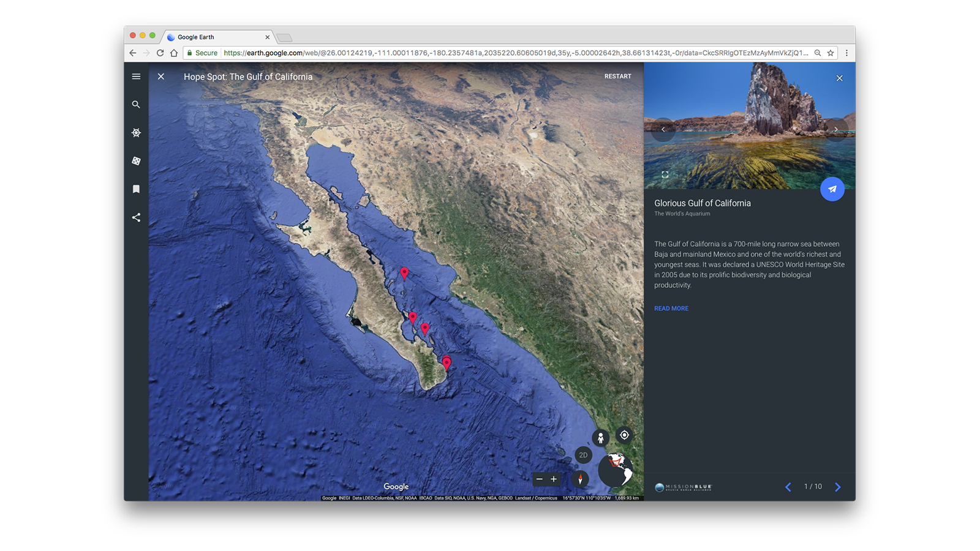The image size is (980, 551).
Task: Go to the next story page
Action: click(838, 487)
